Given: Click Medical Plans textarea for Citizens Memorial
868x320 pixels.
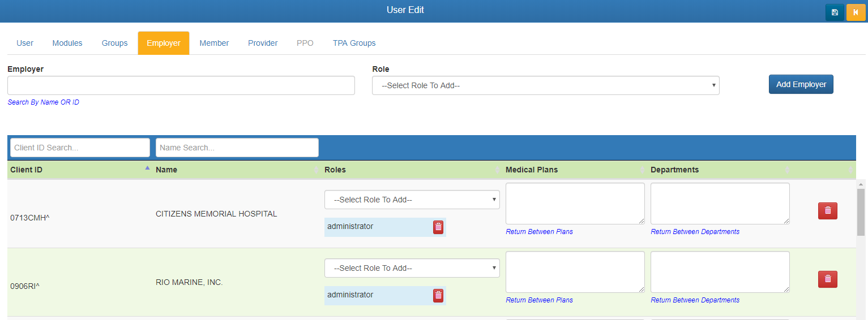Looking at the screenshot, I should coord(575,204).
